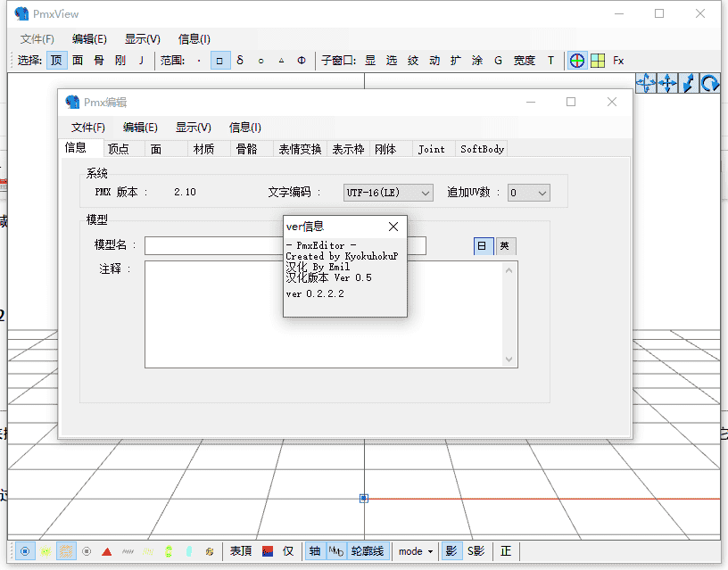
Task: Toggle 影 shadow display at bottom
Action: [x=452, y=551]
